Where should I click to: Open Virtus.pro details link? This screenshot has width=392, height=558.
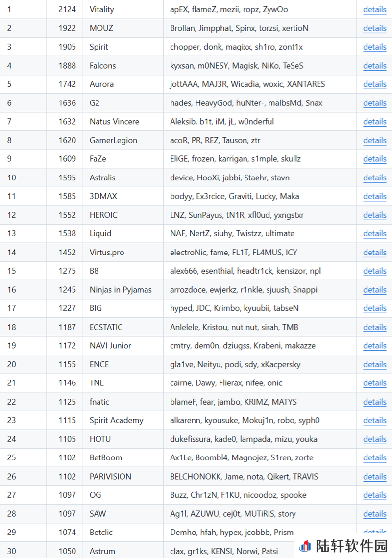374,253
